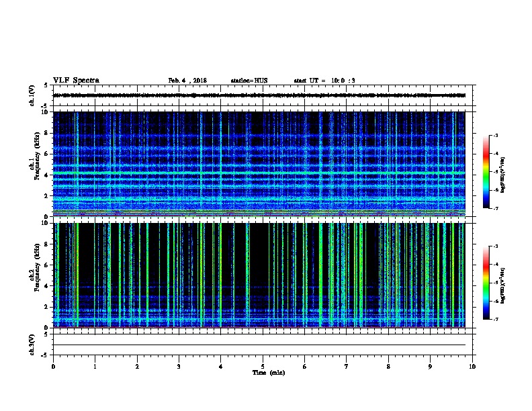Viewport: 532px width, 411px height.
Task: Click the 'Feb. 4, 2018' date label
Action: coord(187,81)
